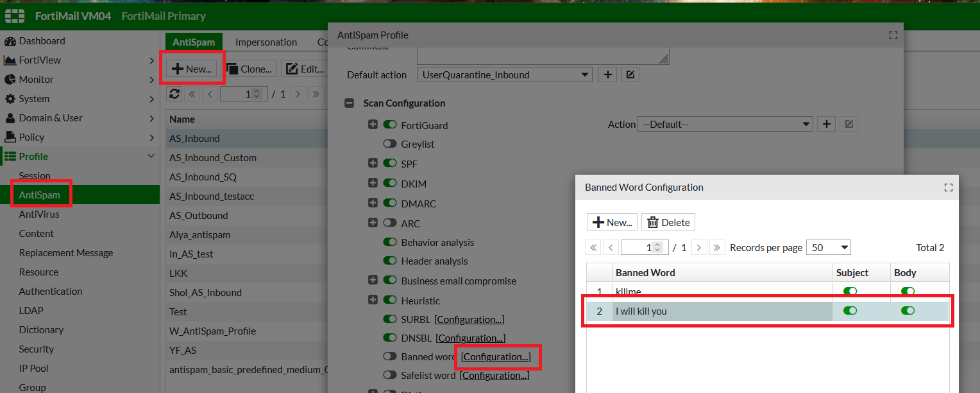Screen dimensions: 980x393
Task: Open the Default action dropdown
Action: [x=505, y=75]
